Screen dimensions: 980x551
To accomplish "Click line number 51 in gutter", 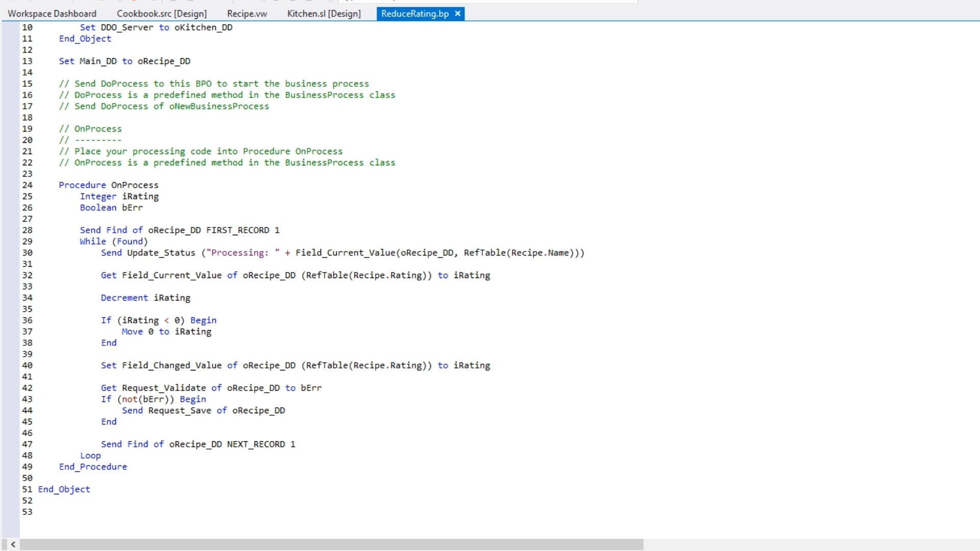I will (27, 489).
